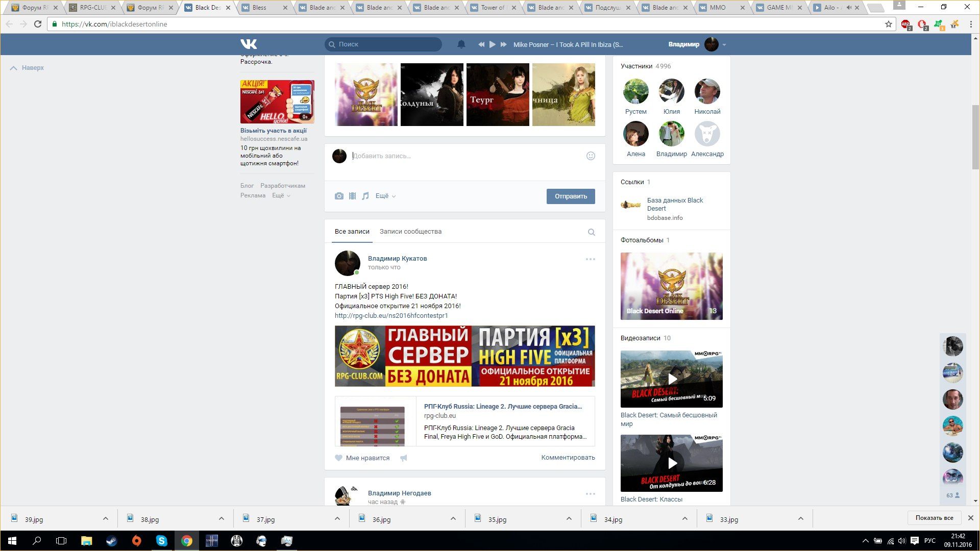Open the Black Desert Online photo album
The height and width of the screenshot is (551, 980).
pos(672,286)
